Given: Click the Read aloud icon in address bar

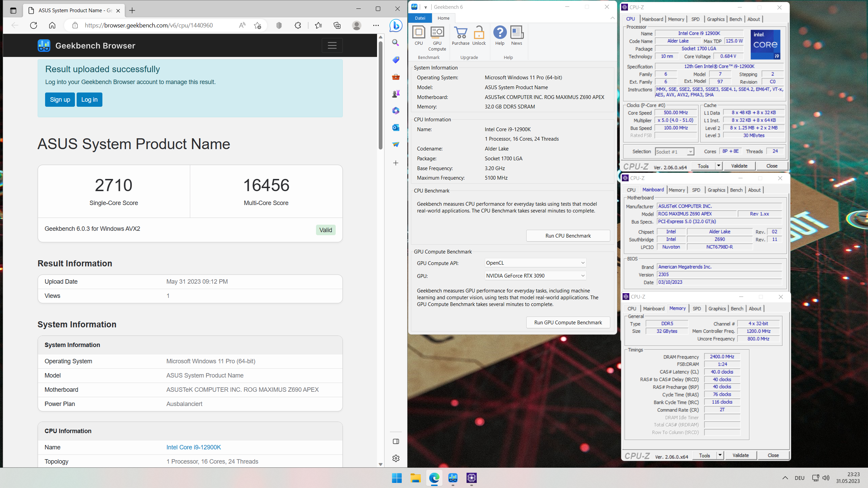Looking at the screenshot, I should tap(242, 25).
